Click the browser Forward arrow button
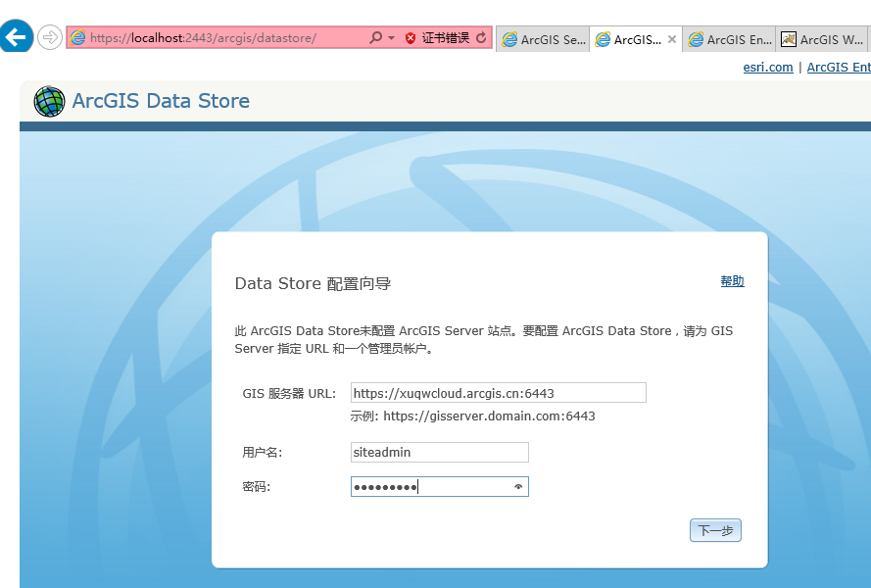Viewport: 871px width, 588px height. click(50, 38)
